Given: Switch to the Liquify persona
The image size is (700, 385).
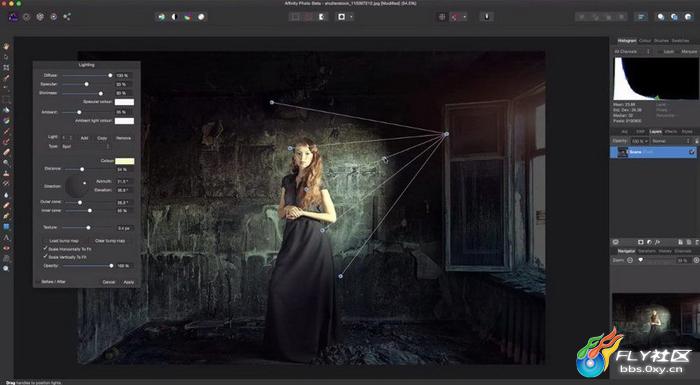Looking at the screenshot, I should click(27, 17).
